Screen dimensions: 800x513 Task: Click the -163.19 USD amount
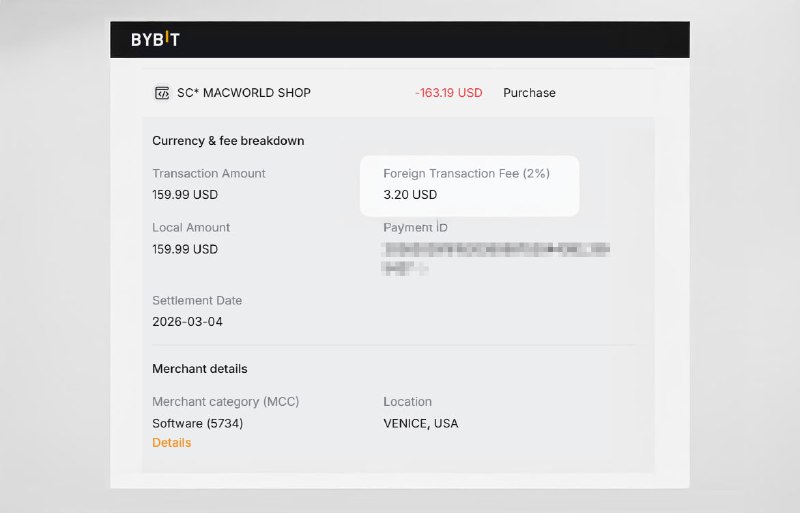tap(448, 93)
